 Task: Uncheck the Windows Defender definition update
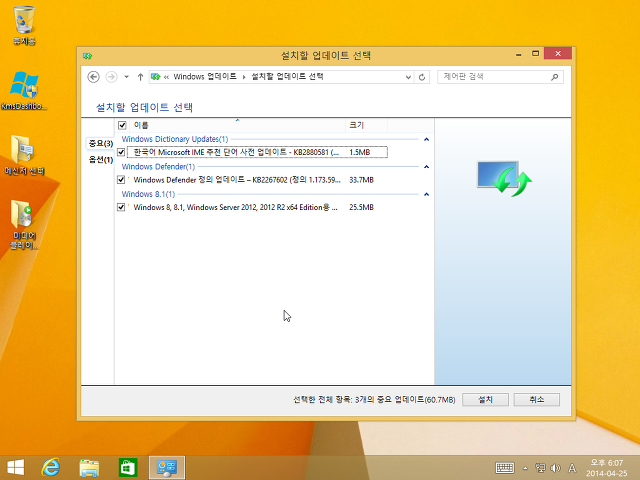point(121,180)
